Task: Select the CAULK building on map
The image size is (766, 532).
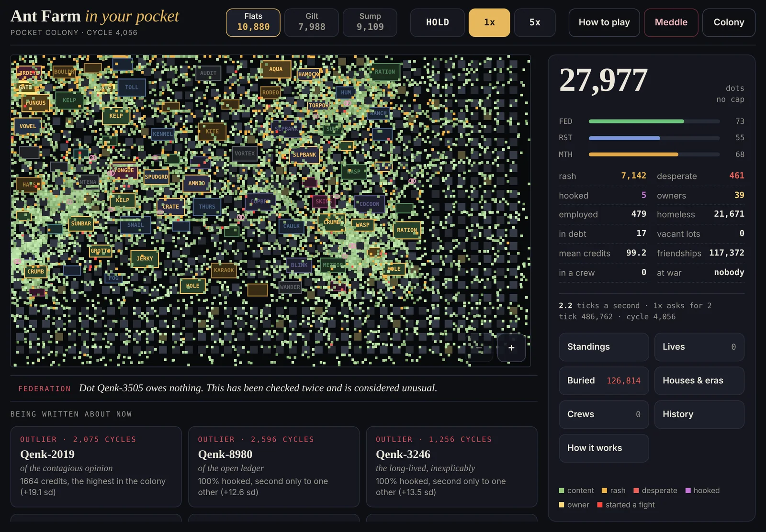Action: 292,226
